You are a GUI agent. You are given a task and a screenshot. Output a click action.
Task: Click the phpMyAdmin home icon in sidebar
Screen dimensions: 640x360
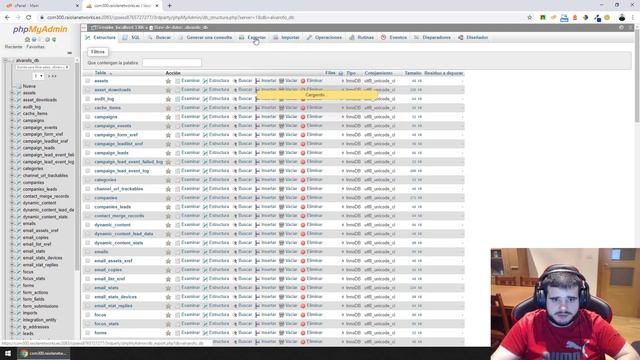(x=27, y=40)
